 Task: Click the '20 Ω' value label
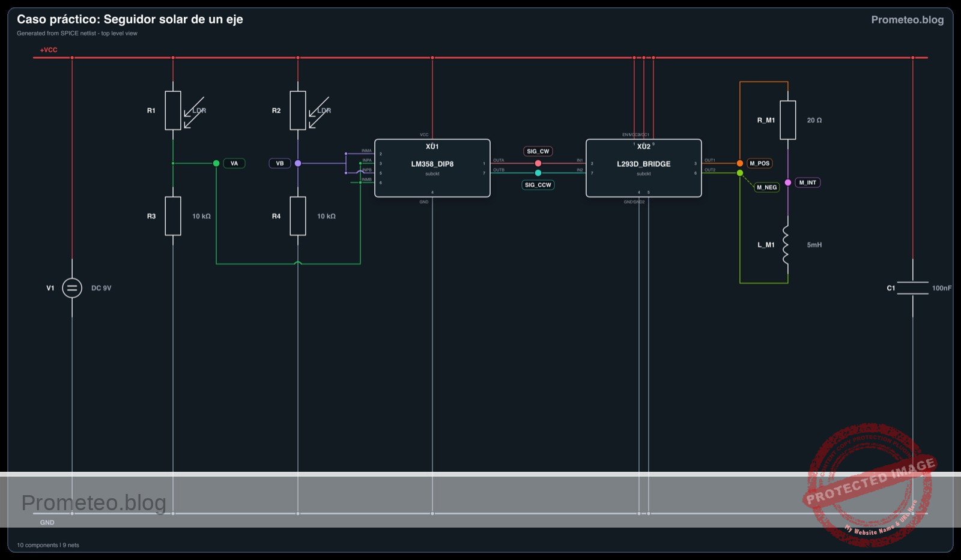814,120
